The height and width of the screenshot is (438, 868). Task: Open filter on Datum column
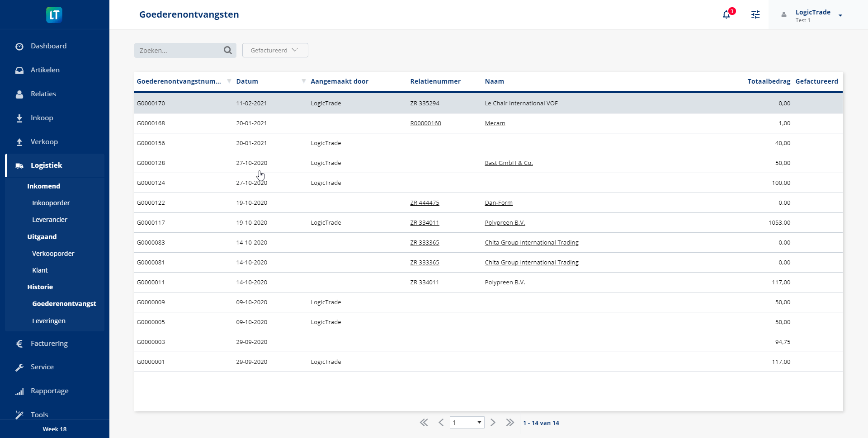(x=304, y=81)
